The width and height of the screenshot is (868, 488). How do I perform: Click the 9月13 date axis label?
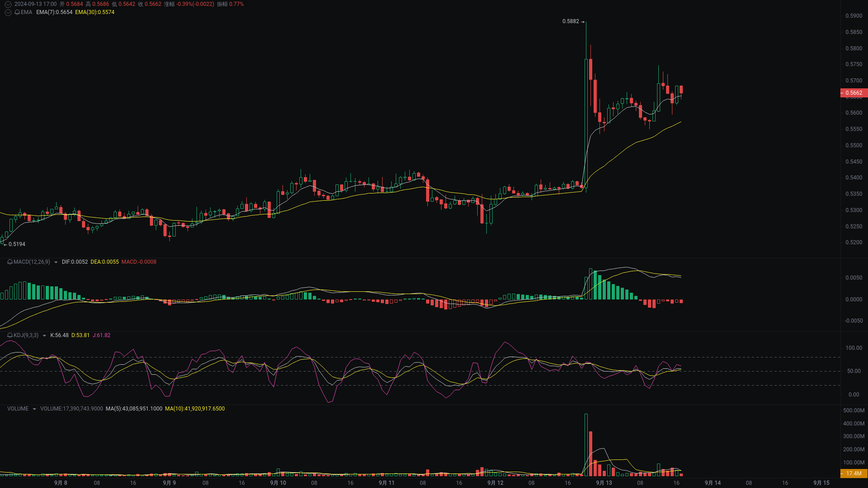point(604,483)
